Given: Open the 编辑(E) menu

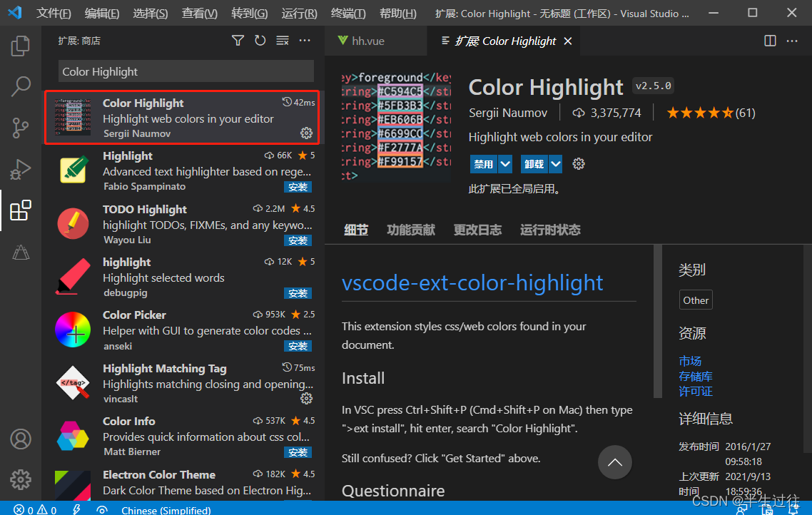Looking at the screenshot, I should [x=102, y=14].
